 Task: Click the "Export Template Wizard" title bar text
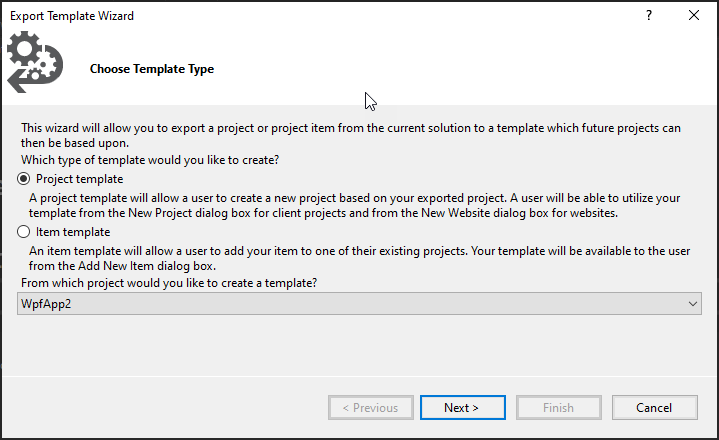point(72,16)
